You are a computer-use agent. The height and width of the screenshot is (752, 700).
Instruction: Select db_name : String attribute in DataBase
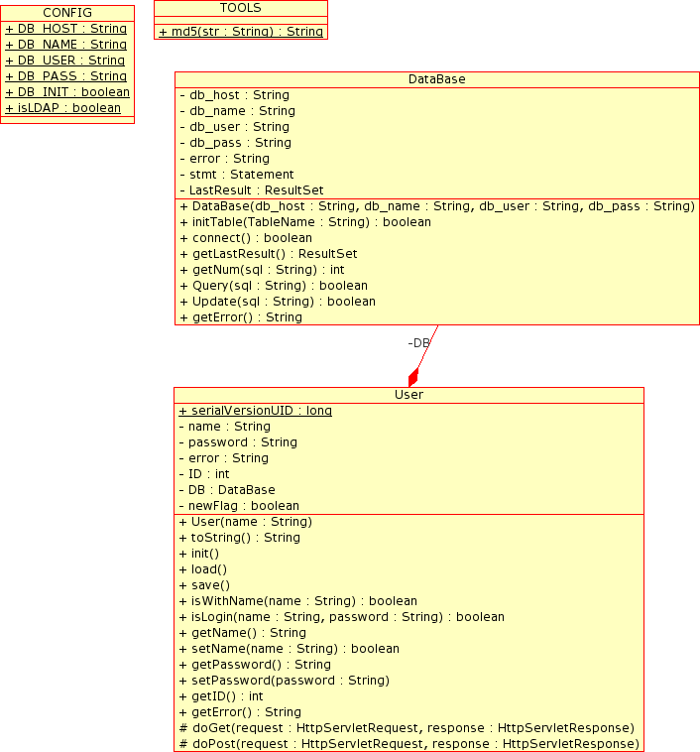[x=237, y=111]
